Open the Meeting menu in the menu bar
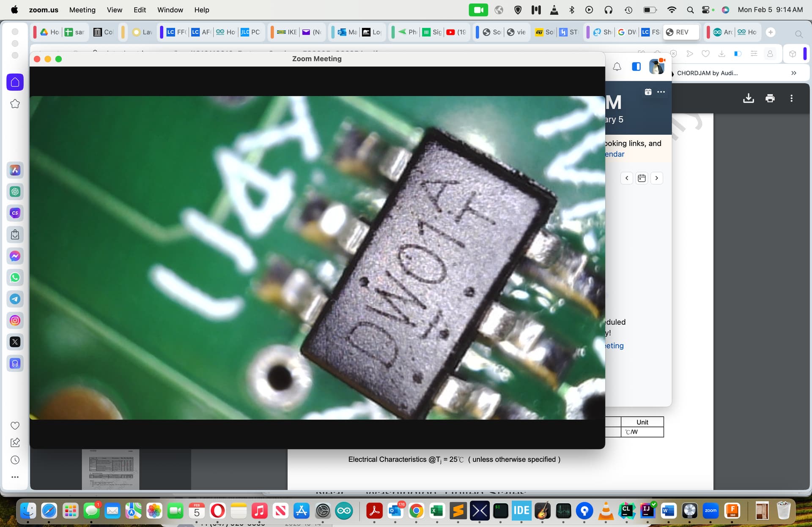Screen dimensions: 812x527 [x=82, y=10]
